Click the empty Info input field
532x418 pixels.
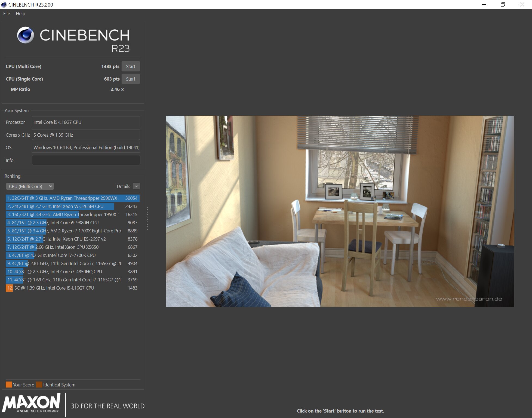(x=86, y=160)
